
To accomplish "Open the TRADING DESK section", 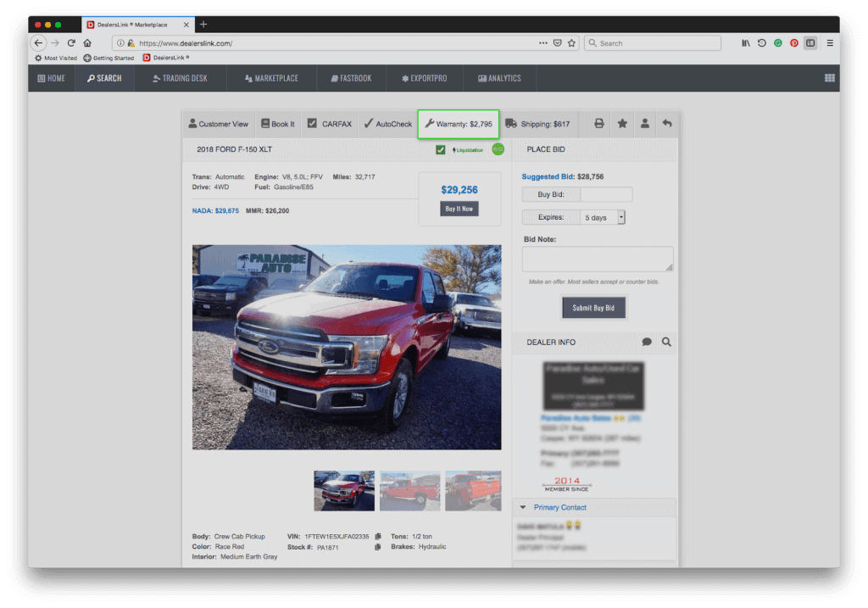I will point(180,78).
